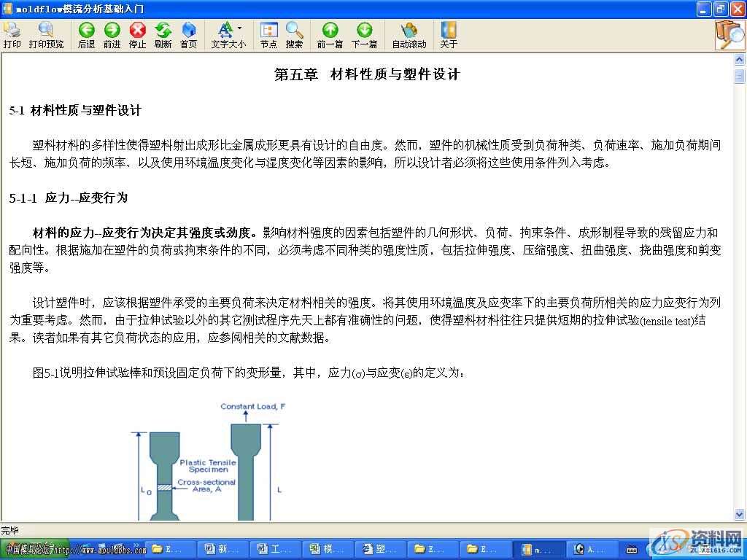The width and height of the screenshot is (747, 560).
Task: Enable 自动滚动 auto-scrolling
Action: pos(409,34)
